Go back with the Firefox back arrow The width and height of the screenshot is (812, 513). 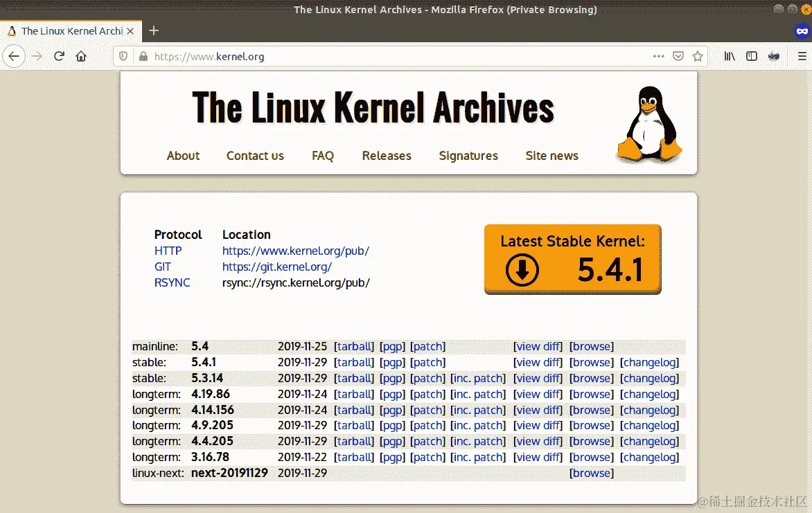tap(14, 57)
